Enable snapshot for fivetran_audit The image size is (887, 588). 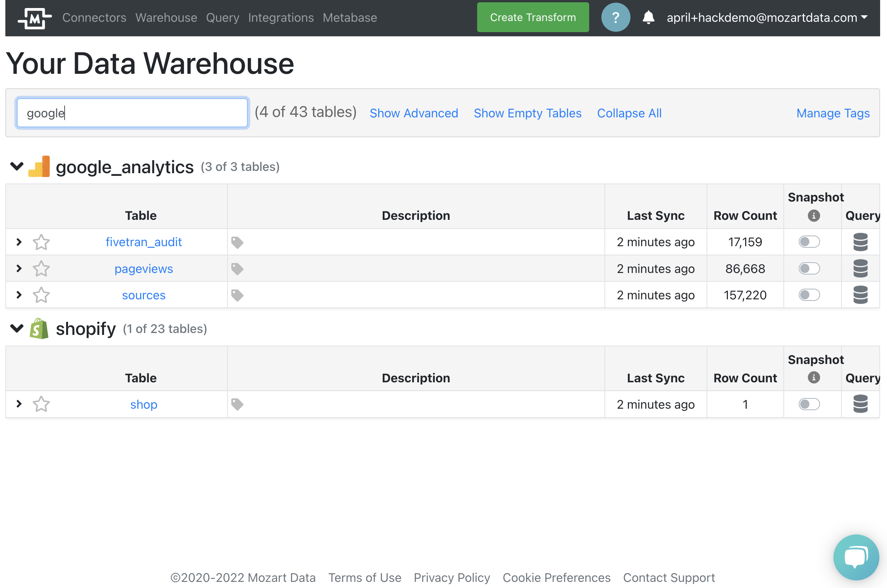coord(809,242)
